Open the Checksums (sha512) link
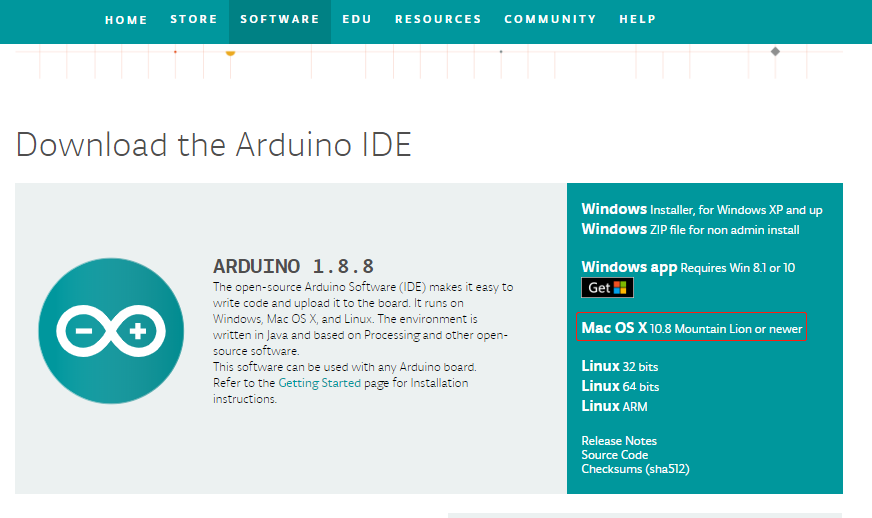The image size is (872, 518). pyautogui.click(x=635, y=469)
